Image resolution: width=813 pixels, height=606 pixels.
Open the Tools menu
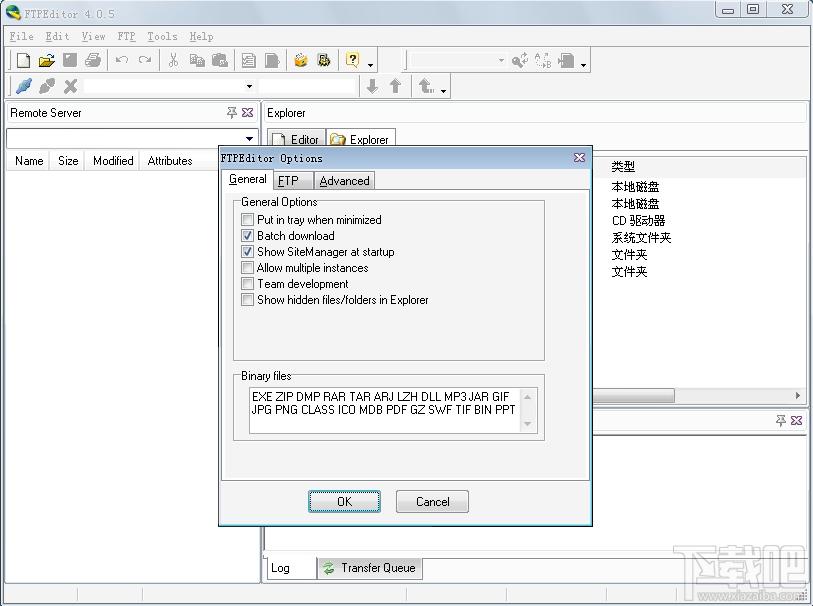click(162, 36)
